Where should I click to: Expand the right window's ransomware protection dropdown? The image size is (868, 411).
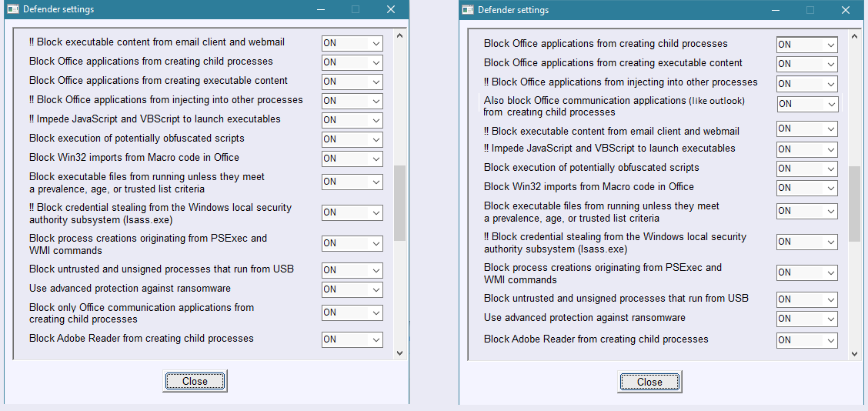point(806,319)
